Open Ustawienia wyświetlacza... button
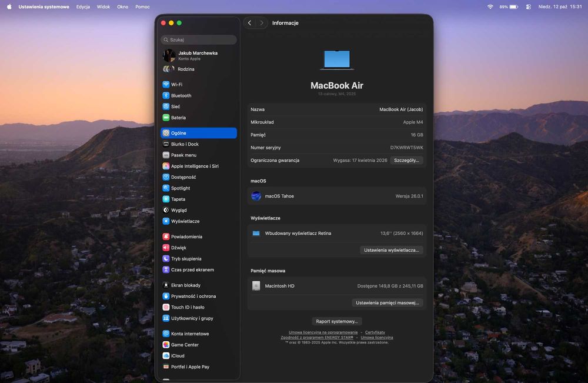 tap(391, 250)
